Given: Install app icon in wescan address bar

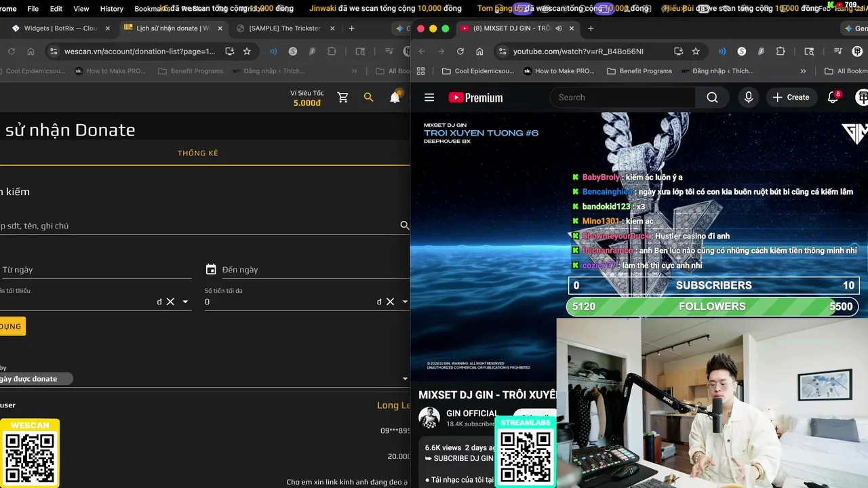Looking at the screenshot, I should [x=229, y=52].
